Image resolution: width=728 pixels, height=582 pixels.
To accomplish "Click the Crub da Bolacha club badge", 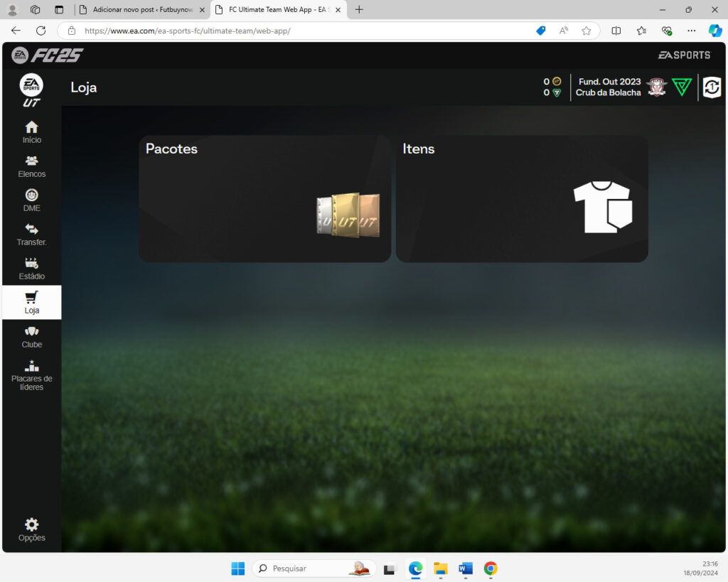I will (656, 87).
